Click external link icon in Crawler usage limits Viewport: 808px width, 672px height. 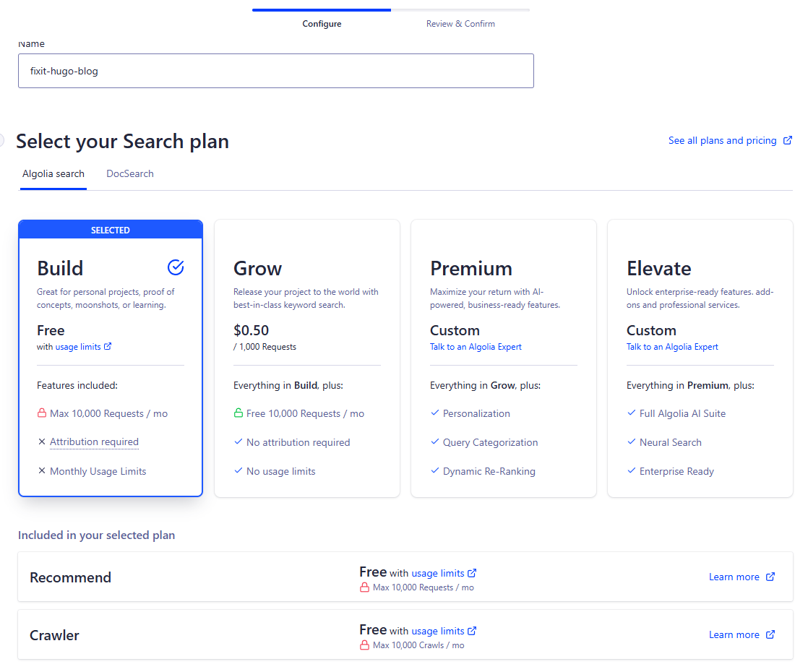[x=472, y=630]
